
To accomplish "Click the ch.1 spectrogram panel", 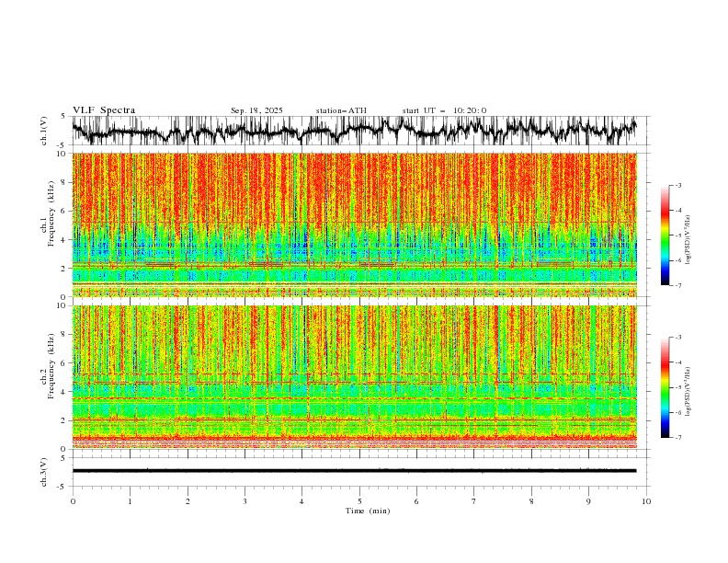I will [x=355, y=224].
